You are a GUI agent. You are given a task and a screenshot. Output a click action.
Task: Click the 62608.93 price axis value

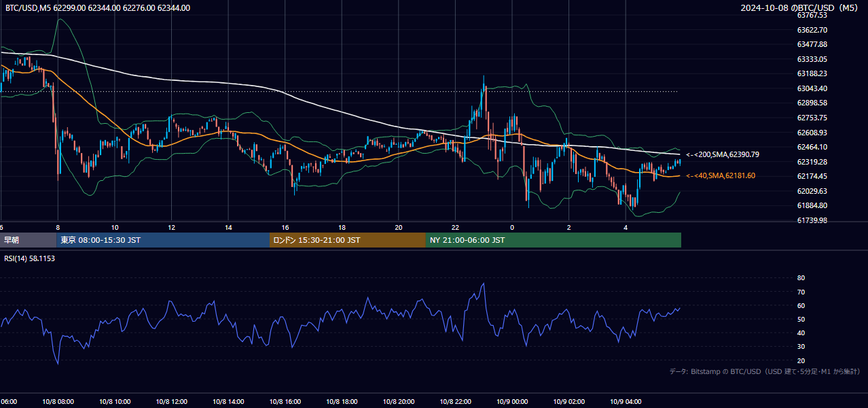click(812, 133)
